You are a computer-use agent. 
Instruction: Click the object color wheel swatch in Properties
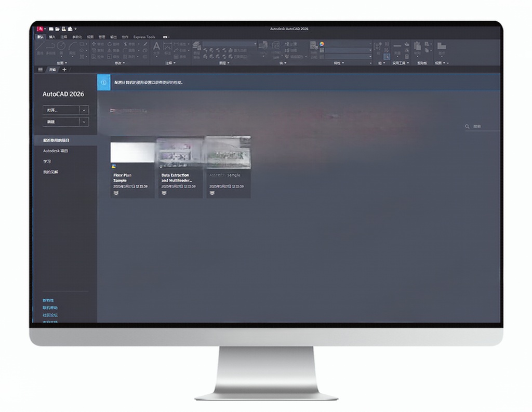tap(322, 44)
